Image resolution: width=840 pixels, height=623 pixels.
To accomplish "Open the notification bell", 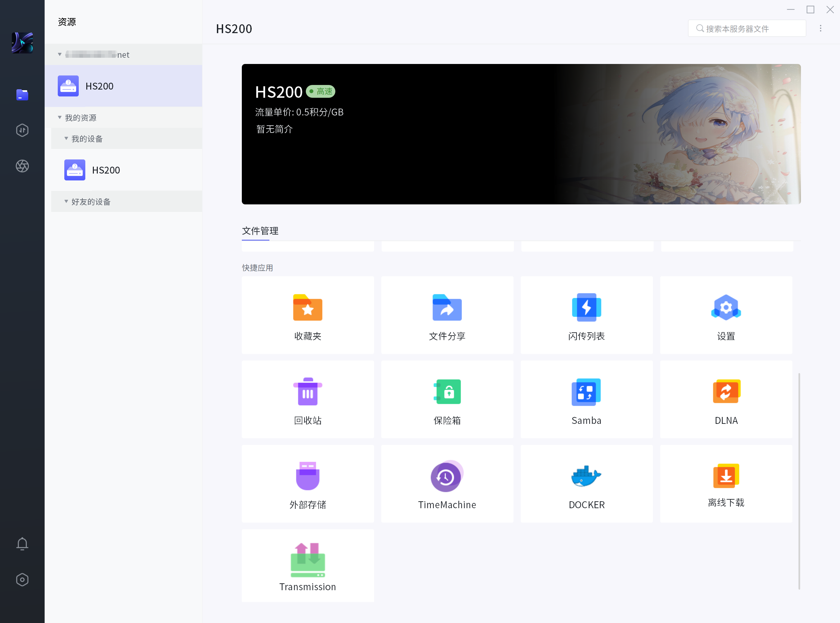I will (22, 544).
